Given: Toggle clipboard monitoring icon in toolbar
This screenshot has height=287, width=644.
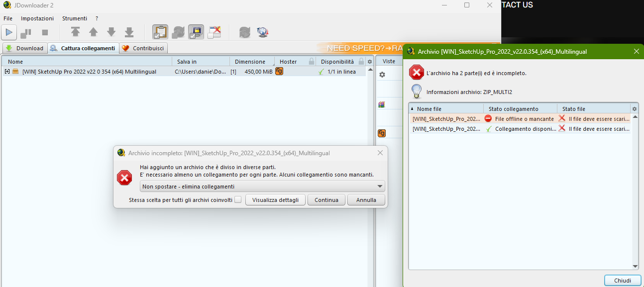Looking at the screenshot, I should pyautogui.click(x=160, y=32).
